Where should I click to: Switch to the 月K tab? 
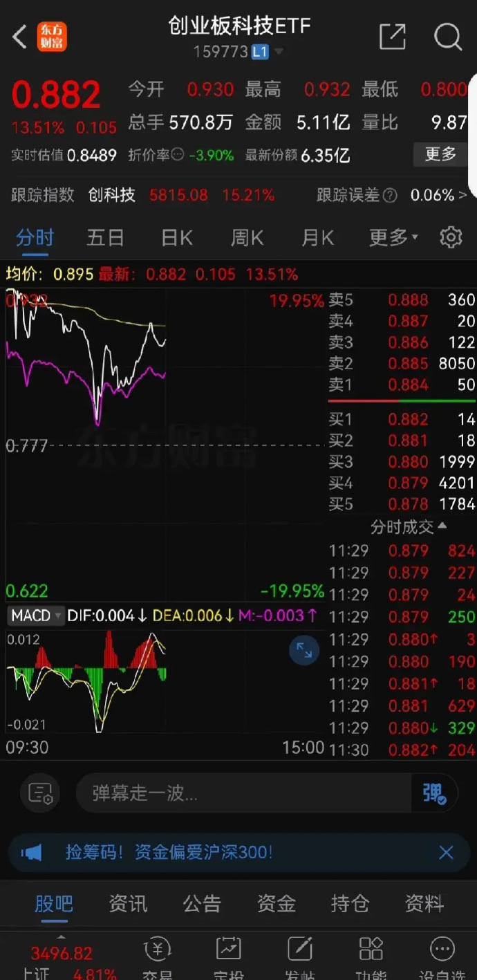[317, 238]
